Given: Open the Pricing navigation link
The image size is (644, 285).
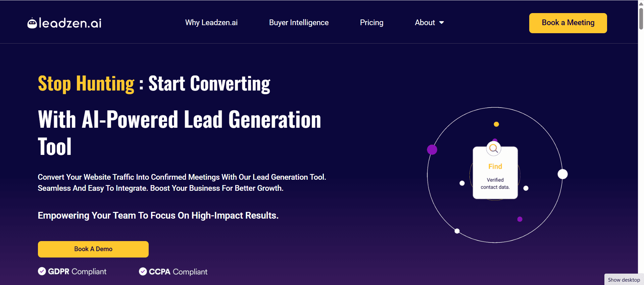Looking at the screenshot, I should point(371,23).
